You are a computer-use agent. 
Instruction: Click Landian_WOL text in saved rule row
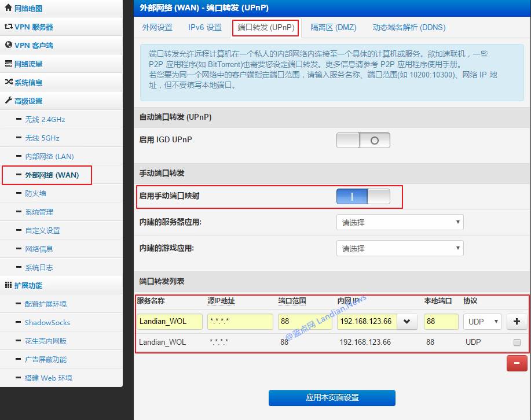162,342
